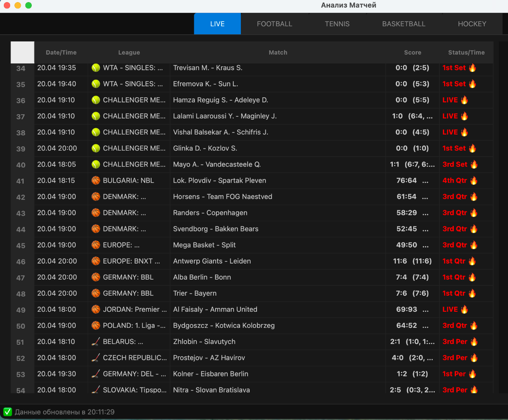Click tennis ball icon in Glinka D. row

click(x=96, y=148)
